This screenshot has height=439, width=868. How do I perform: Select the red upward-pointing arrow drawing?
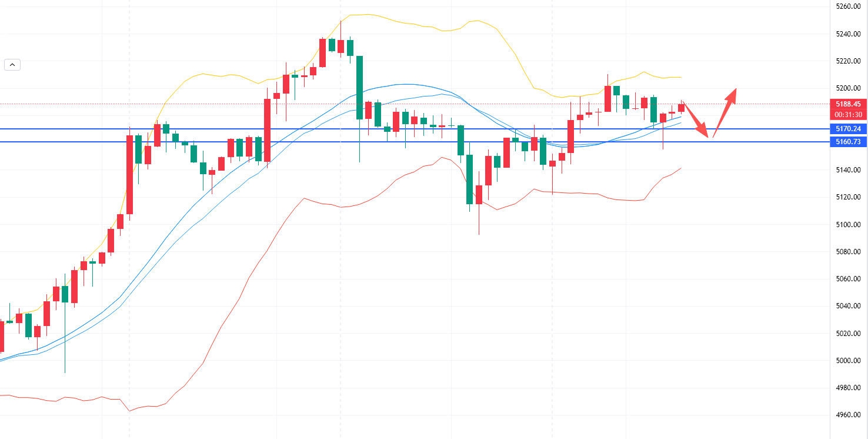(725, 112)
